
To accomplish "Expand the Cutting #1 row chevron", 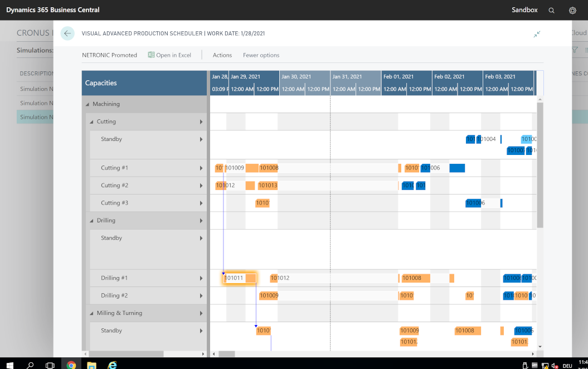I will pos(202,168).
